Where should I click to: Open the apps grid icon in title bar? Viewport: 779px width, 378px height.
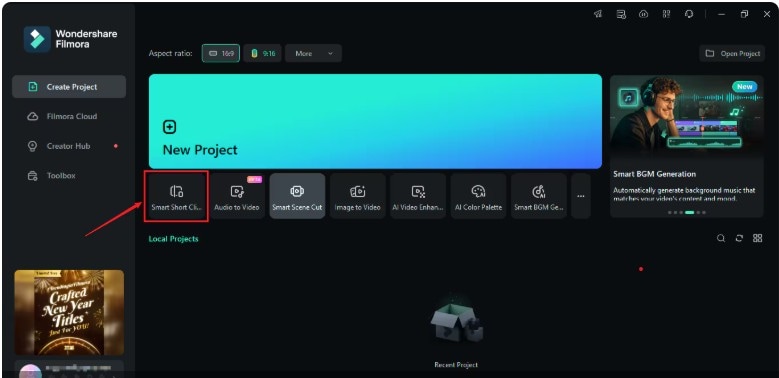(666, 14)
